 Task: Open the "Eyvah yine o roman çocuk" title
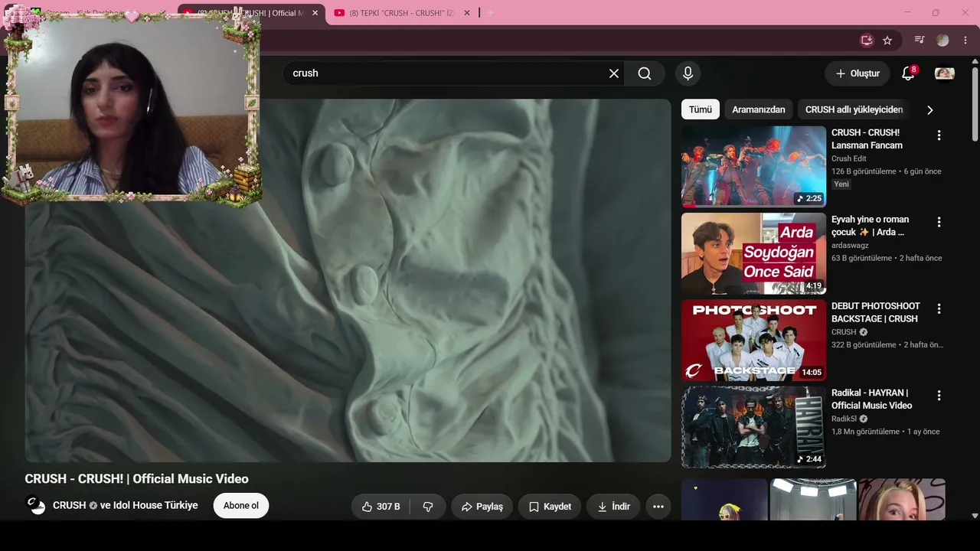(871, 226)
